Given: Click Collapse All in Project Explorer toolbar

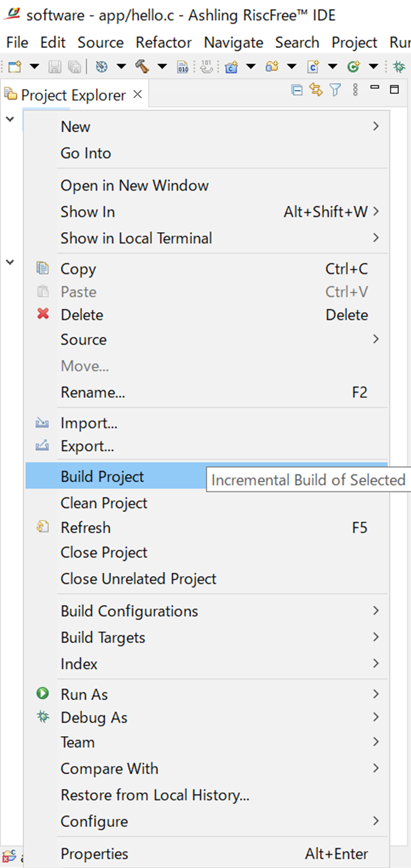Looking at the screenshot, I should click(x=297, y=90).
